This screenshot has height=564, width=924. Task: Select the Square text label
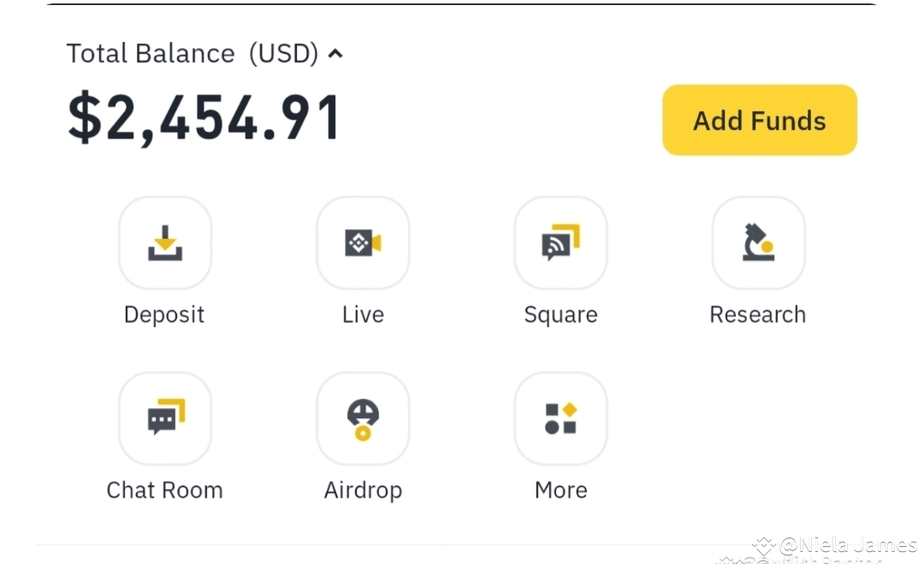(560, 315)
